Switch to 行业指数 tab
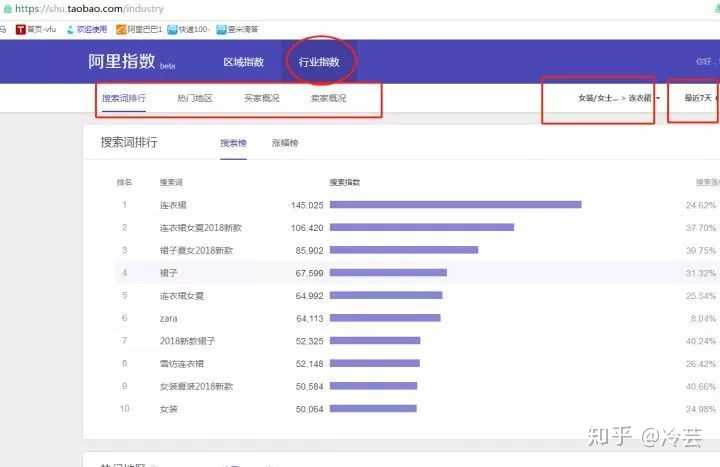The height and width of the screenshot is (467, 720). pyautogui.click(x=319, y=62)
